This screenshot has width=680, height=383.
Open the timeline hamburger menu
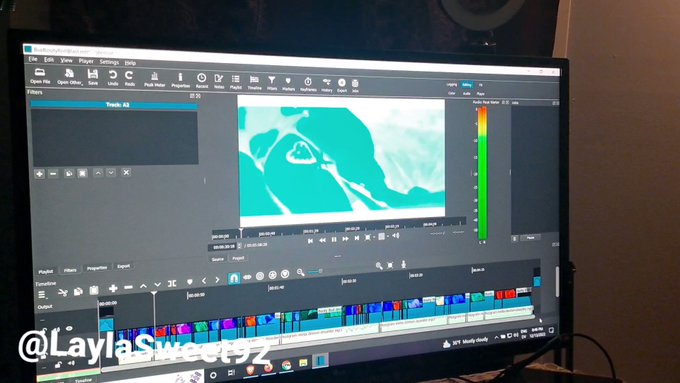(x=42, y=295)
